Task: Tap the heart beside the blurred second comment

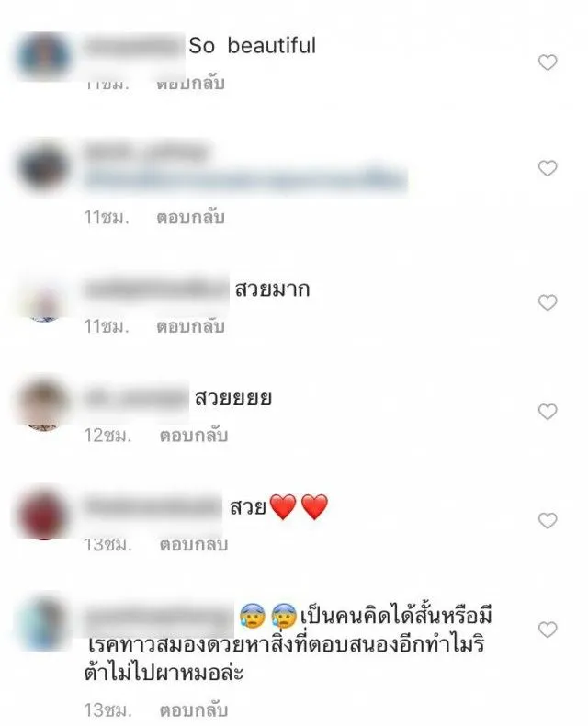Action: coord(548,168)
